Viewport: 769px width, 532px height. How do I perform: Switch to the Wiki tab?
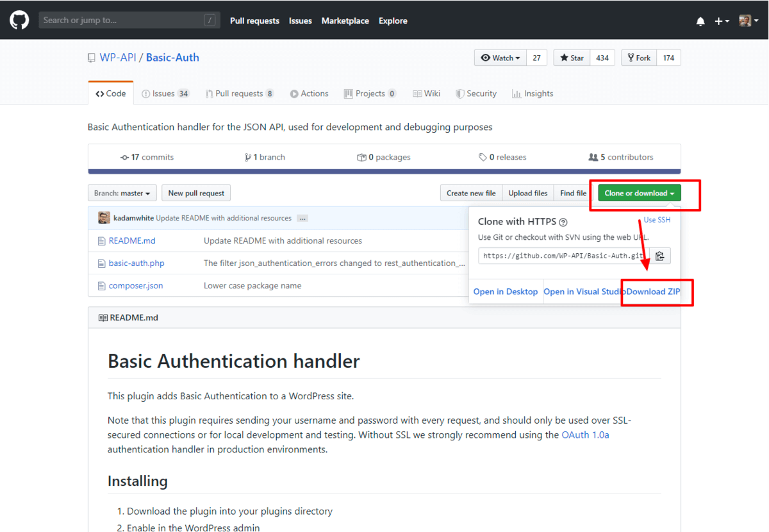[x=426, y=94]
